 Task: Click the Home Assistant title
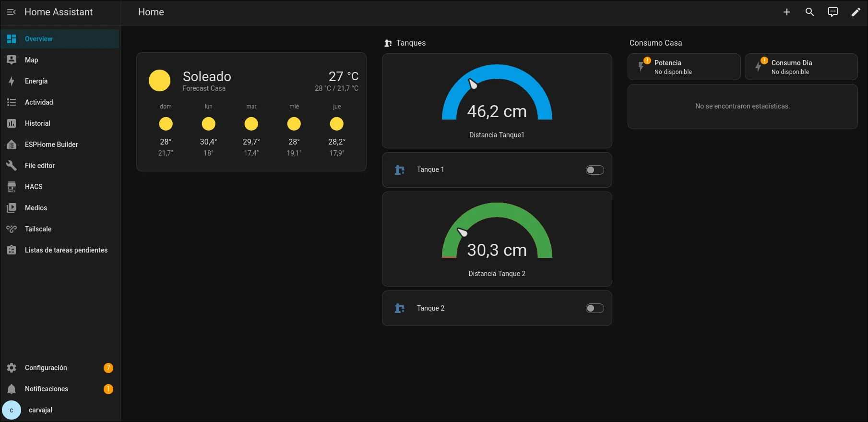point(59,12)
